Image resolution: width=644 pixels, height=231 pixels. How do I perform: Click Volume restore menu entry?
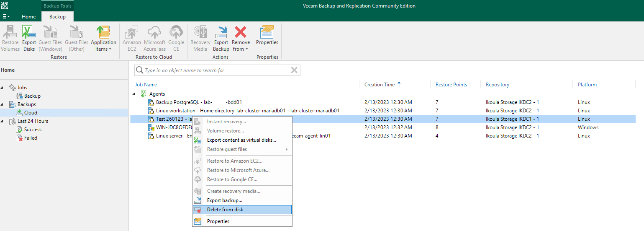coord(242,131)
